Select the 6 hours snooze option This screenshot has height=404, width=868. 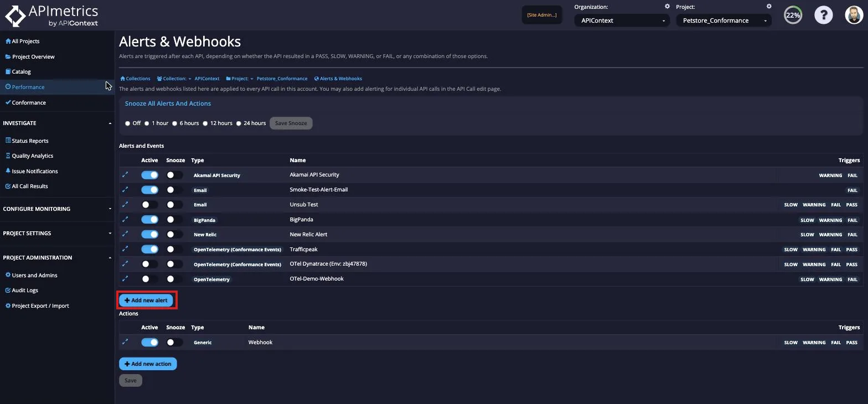[174, 123]
